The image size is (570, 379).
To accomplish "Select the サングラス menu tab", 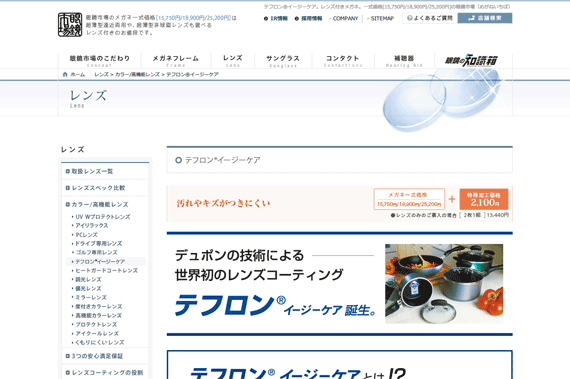I will pyautogui.click(x=283, y=60).
